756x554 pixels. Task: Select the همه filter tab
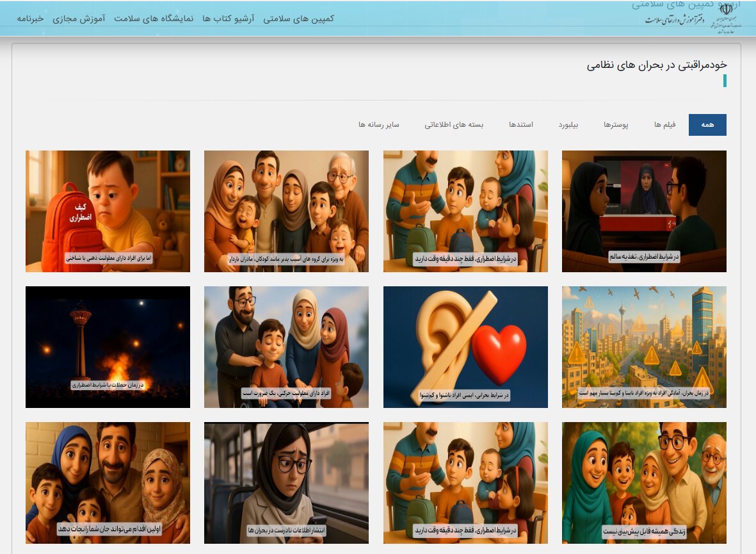pyautogui.click(x=707, y=124)
